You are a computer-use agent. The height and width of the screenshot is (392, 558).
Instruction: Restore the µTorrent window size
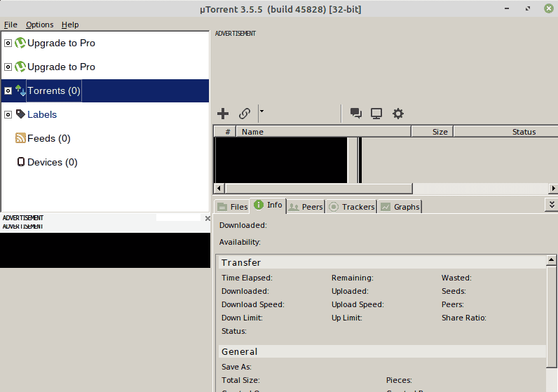tap(528, 8)
